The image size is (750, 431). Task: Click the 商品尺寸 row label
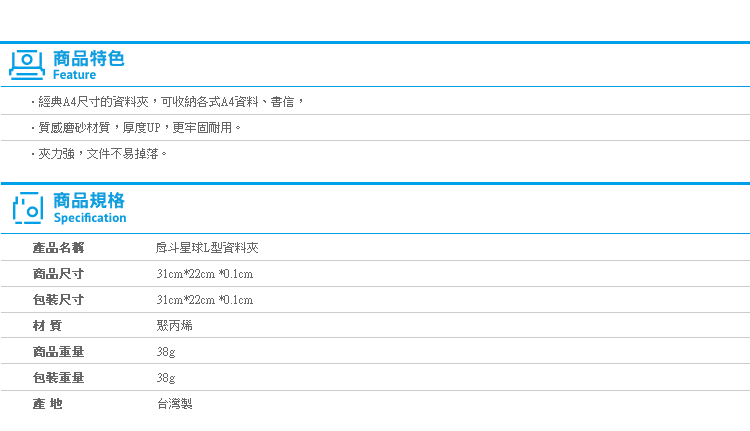(58, 274)
